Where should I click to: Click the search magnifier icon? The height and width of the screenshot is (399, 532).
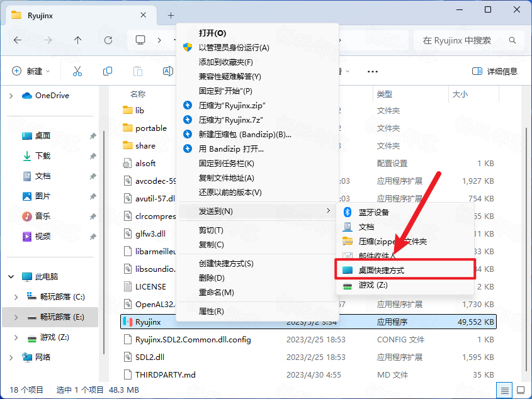coord(512,40)
